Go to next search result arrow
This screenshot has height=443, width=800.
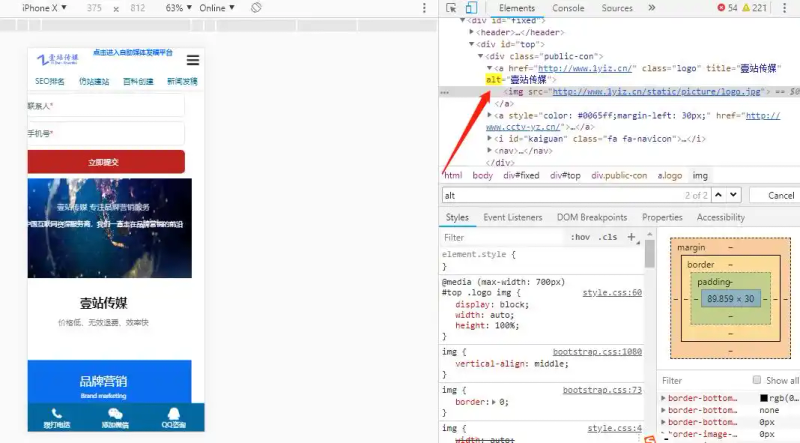(733, 195)
